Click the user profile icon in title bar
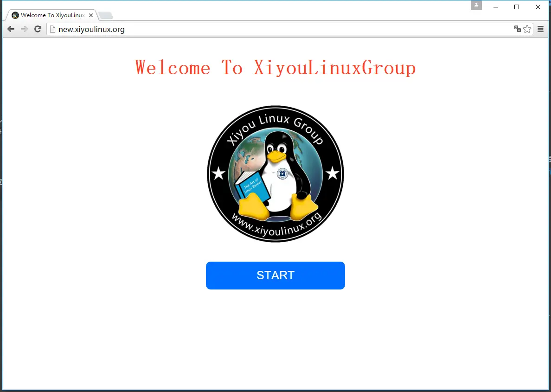Image resolution: width=551 pixels, height=392 pixels. [476, 5]
